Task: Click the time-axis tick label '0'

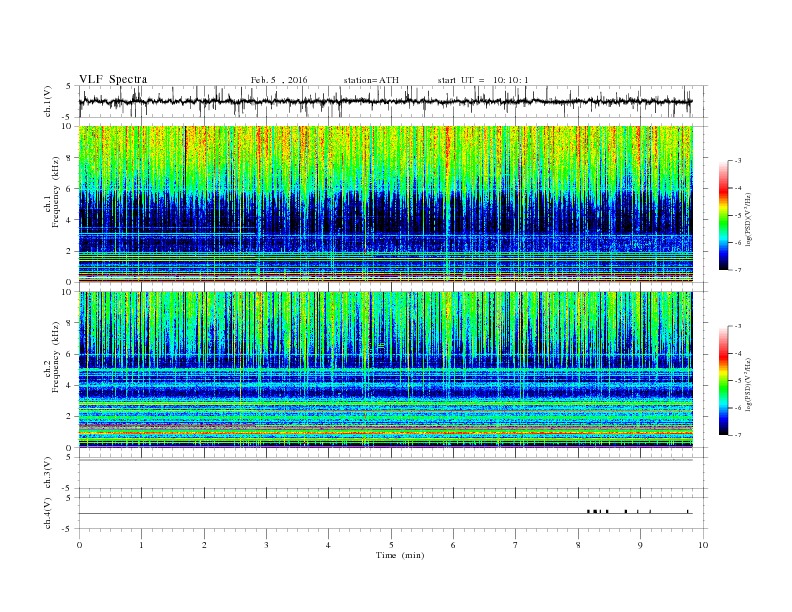Action: pos(79,545)
